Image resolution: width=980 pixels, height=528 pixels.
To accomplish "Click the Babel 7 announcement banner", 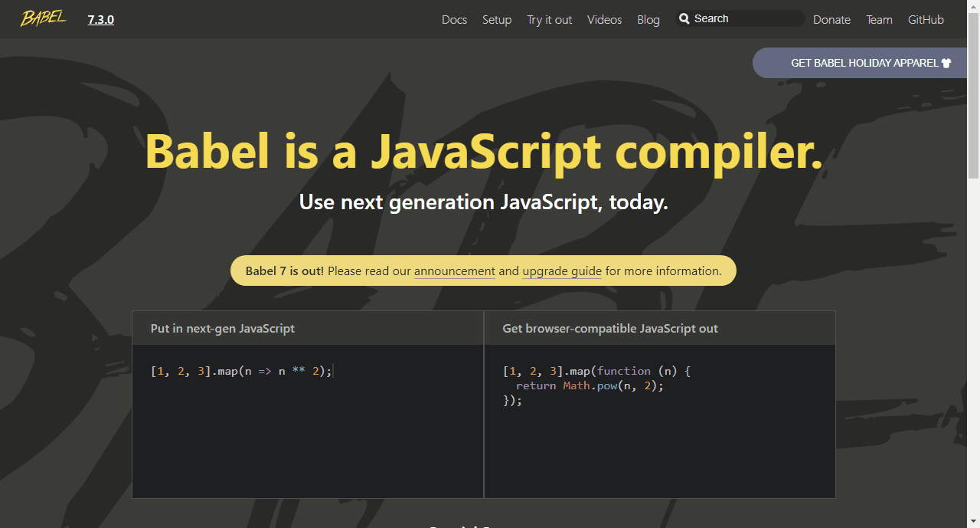I will (482, 271).
